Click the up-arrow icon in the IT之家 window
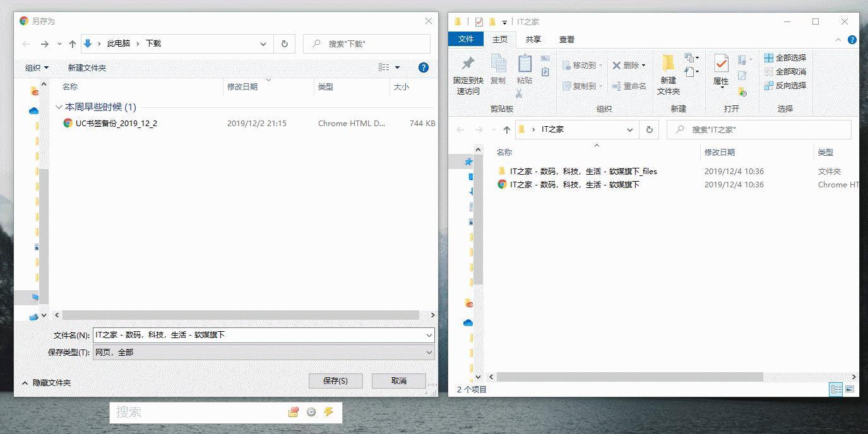 (x=506, y=129)
